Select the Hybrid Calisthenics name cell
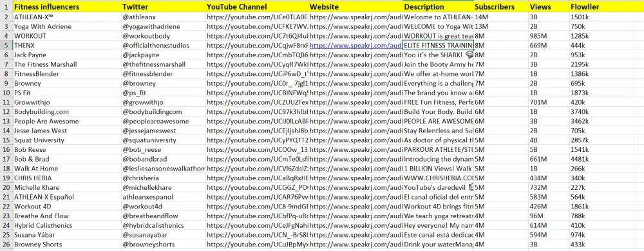This screenshot has height=251, width=644. (x=68, y=225)
